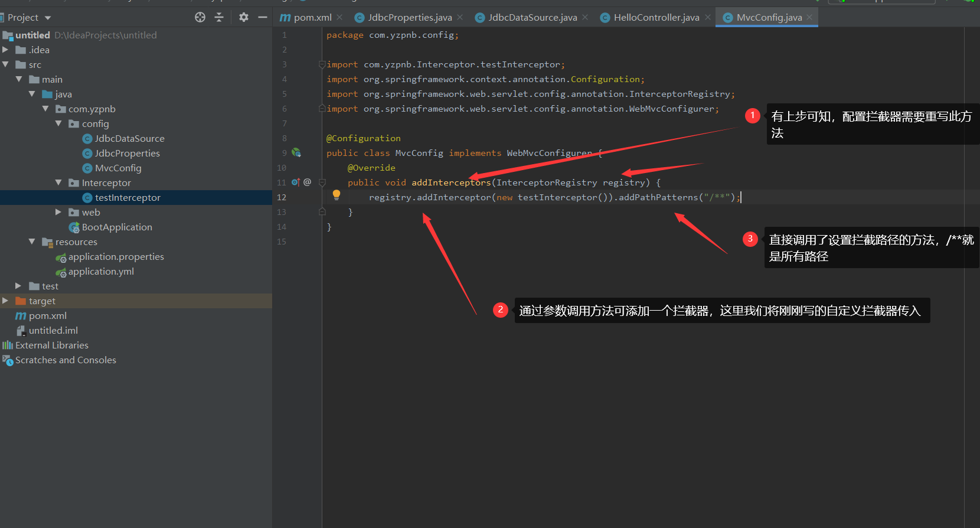Click the addPathPatterns call on line 12

click(658, 197)
